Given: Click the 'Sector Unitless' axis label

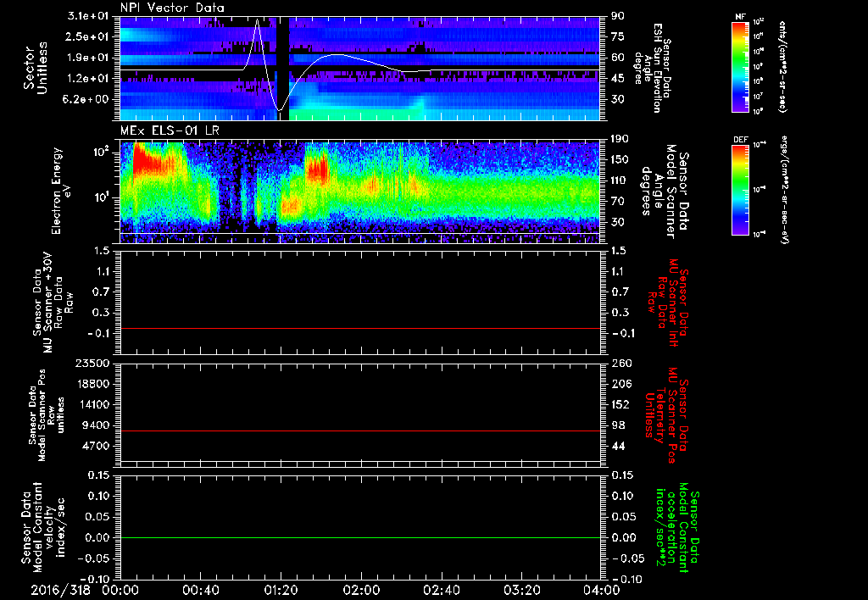Looking at the screenshot, I should (x=35, y=68).
